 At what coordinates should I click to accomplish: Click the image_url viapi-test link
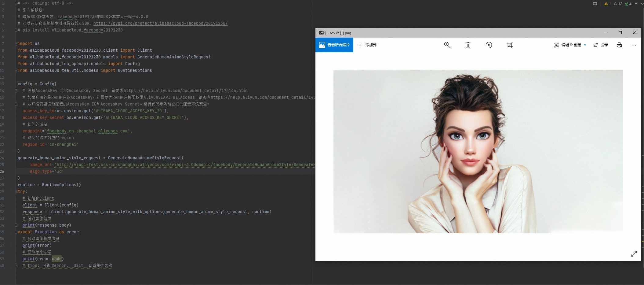point(186,165)
